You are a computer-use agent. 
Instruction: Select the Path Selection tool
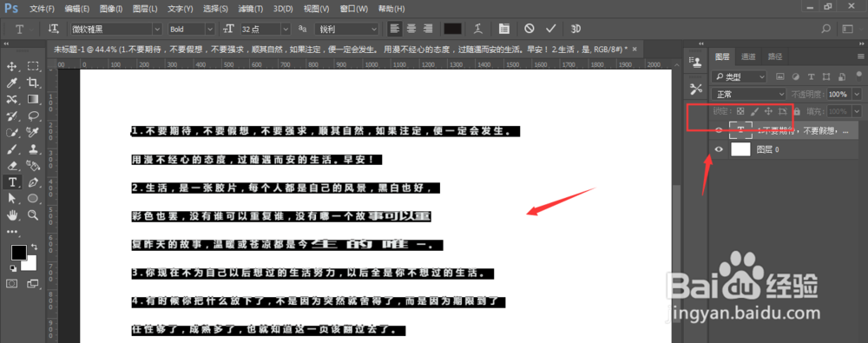pos(11,198)
